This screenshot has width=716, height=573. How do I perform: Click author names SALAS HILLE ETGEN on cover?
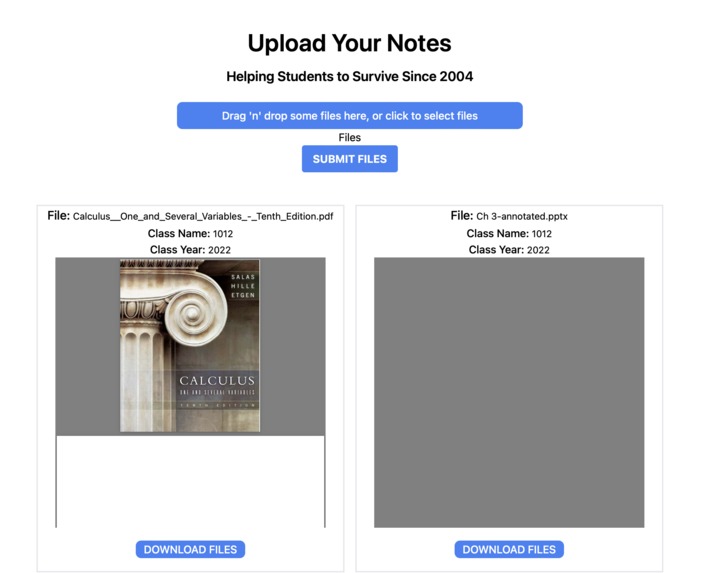pos(242,286)
